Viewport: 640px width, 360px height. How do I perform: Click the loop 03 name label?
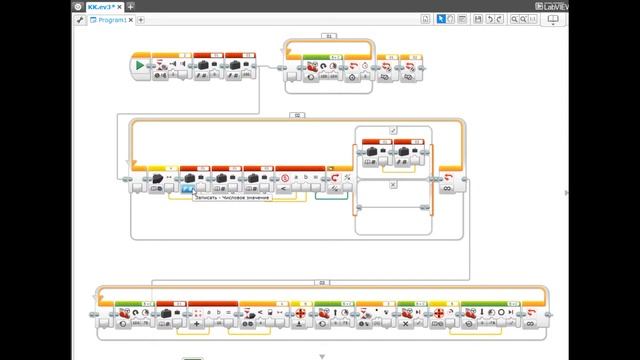(x=322, y=282)
